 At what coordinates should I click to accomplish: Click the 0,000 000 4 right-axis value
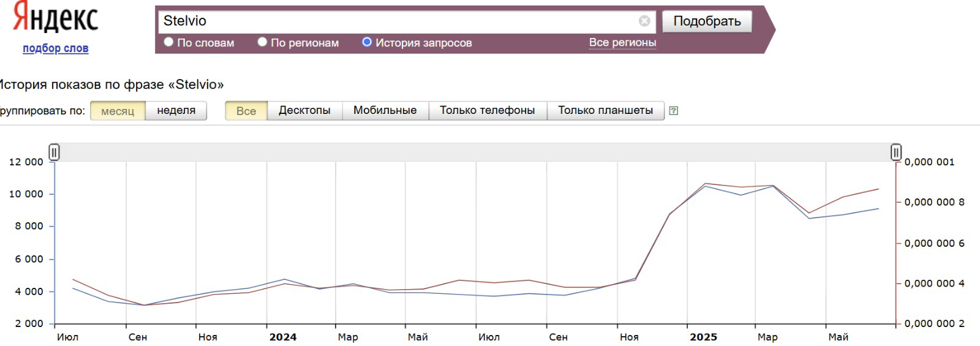pos(934,284)
